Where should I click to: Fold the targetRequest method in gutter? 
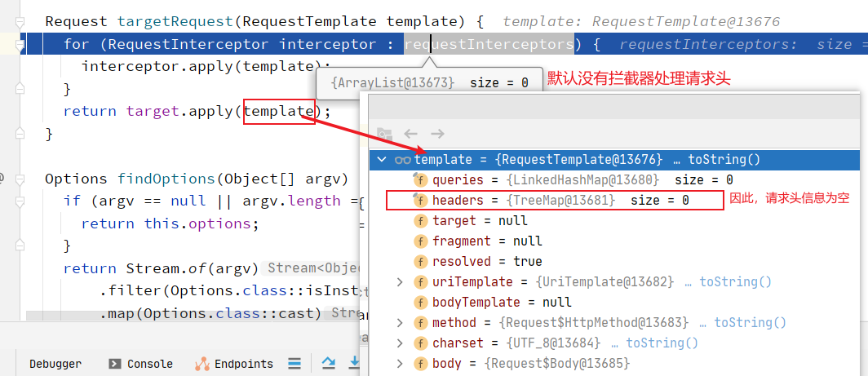click(x=20, y=22)
